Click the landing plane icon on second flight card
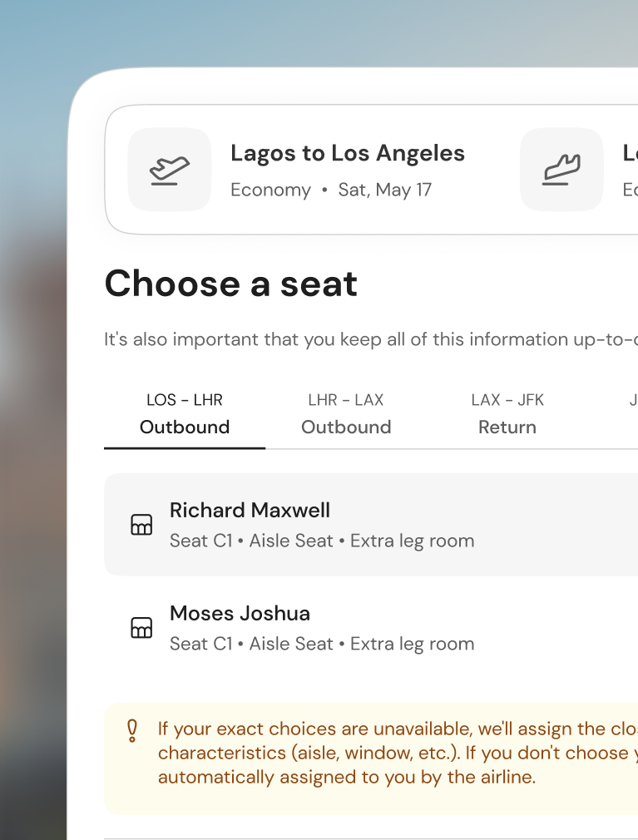Image resolution: width=638 pixels, height=840 pixels. pyautogui.click(x=561, y=170)
